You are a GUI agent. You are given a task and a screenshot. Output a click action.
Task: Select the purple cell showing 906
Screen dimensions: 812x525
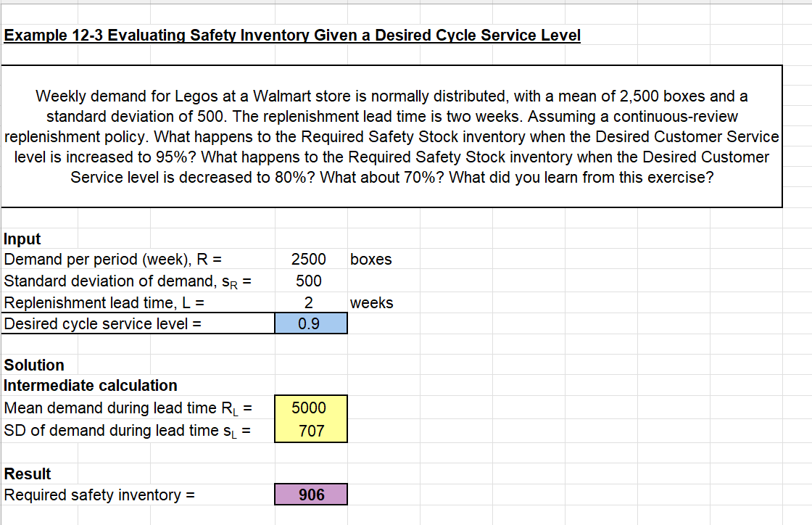coord(310,494)
